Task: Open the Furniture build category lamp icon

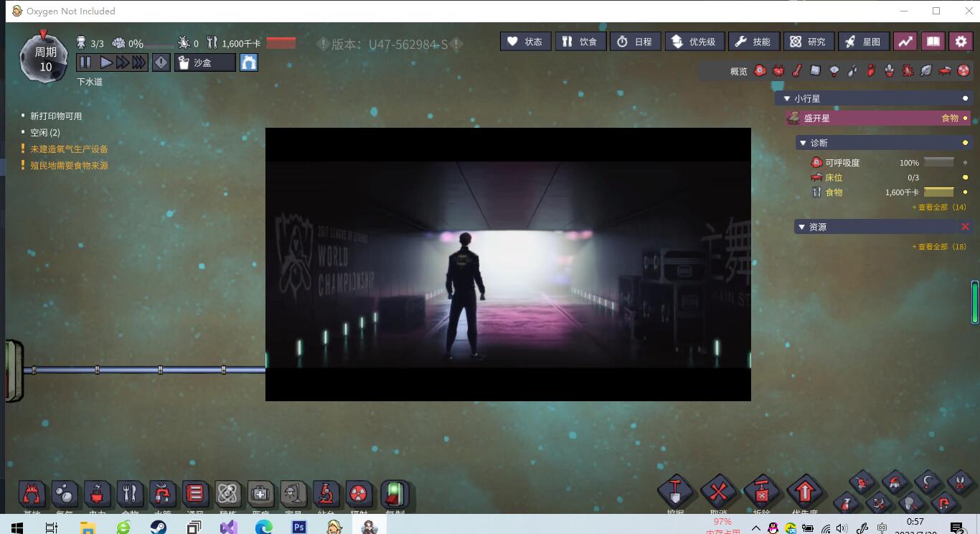Action: point(293,495)
